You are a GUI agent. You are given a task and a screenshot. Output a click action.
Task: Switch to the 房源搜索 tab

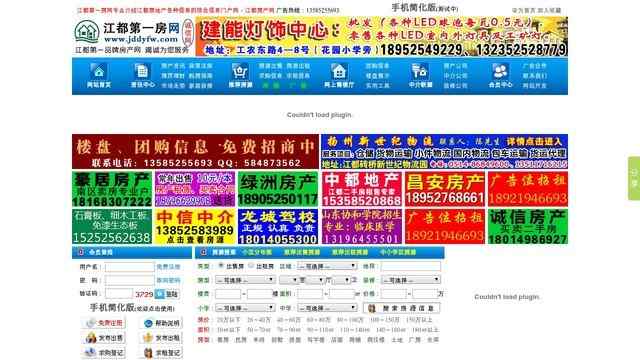coord(224,253)
